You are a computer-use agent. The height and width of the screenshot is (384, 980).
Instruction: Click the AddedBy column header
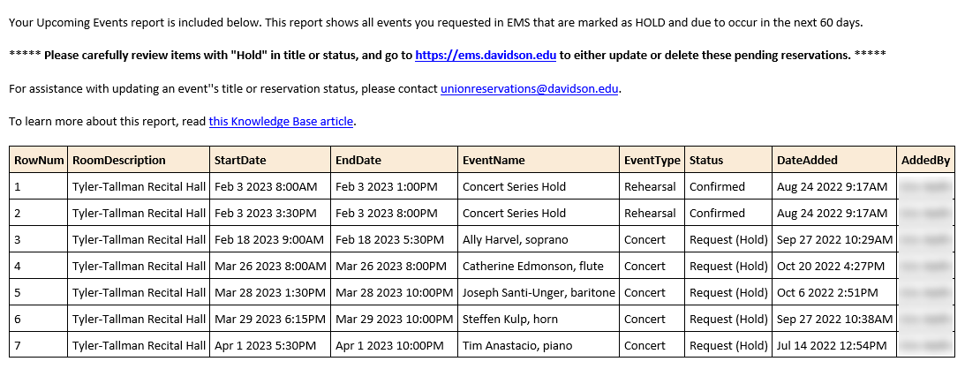(x=925, y=160)
